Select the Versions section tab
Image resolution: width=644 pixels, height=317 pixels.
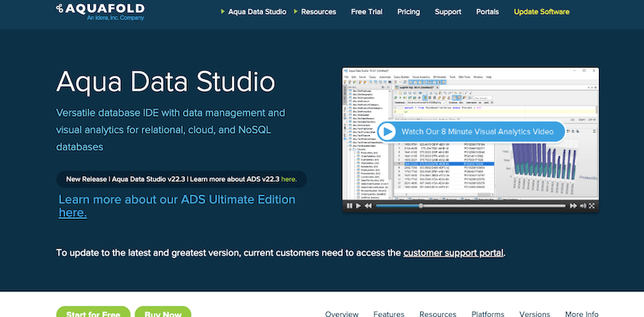(535, 314)
